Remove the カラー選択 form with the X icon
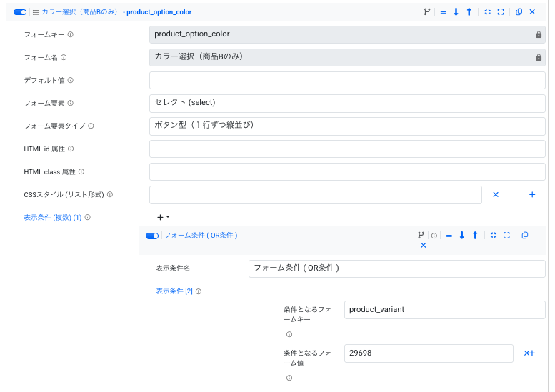555x392 pixels. point(532,11)
